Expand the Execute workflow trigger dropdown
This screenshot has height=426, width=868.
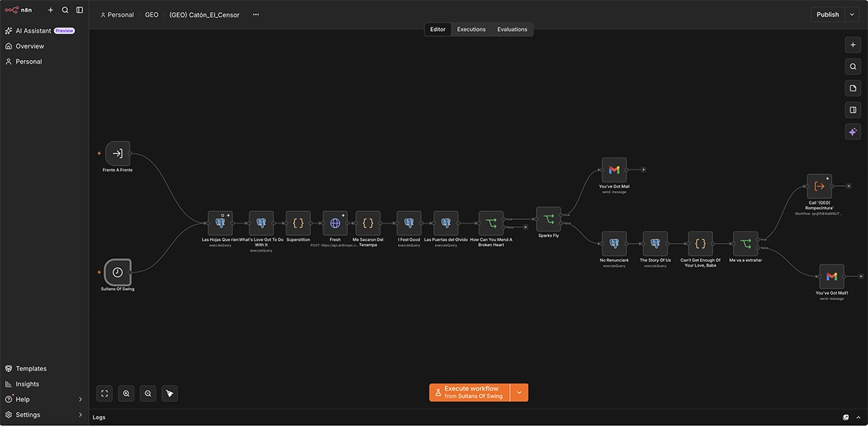point(519,393)
